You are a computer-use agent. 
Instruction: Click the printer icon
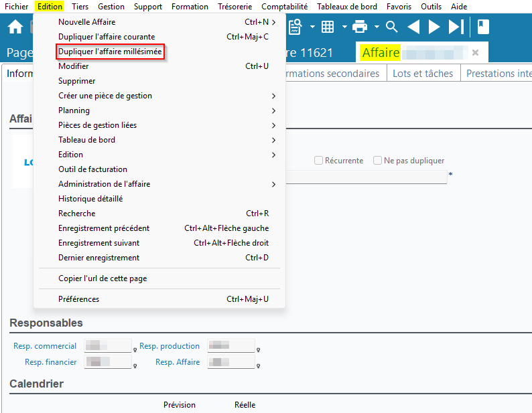pos(360,27)
